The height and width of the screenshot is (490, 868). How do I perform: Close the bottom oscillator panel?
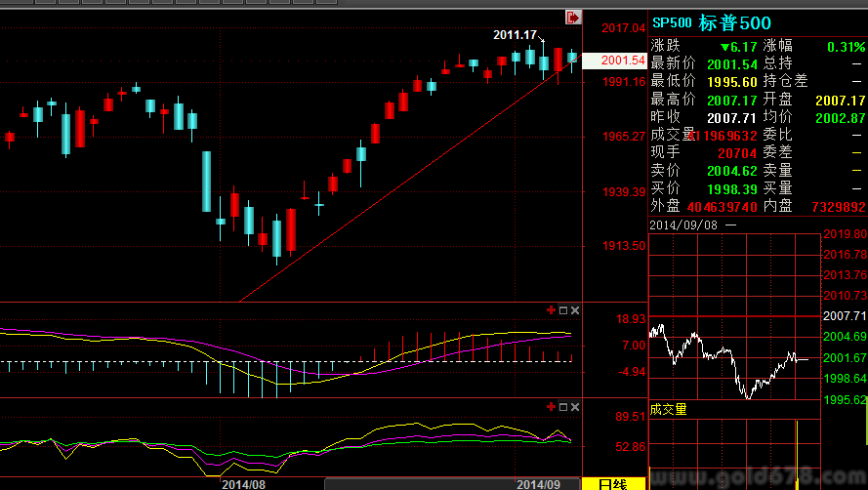574,406
